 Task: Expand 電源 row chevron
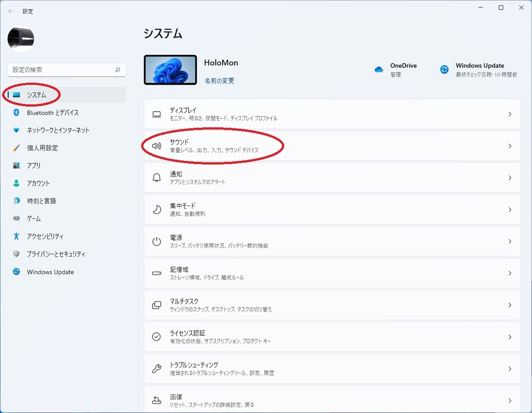click(x=510, y=242)
